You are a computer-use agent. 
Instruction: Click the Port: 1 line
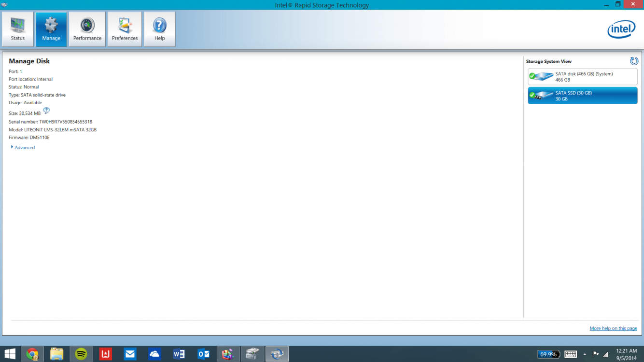(x=15, y=71)
